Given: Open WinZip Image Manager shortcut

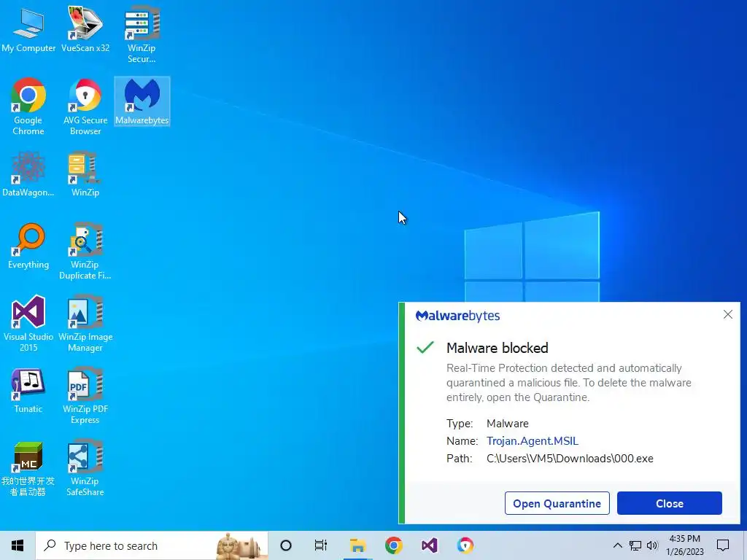Looking at the screenshot, I should click(85, 324).
